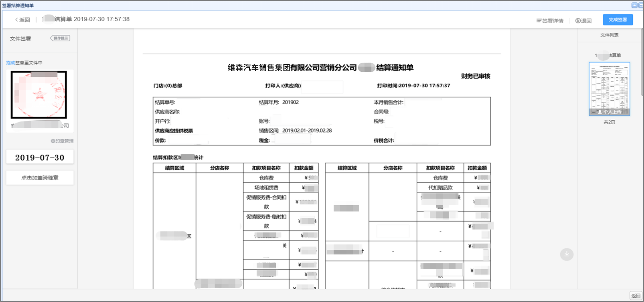
Task: Select the document page thumbnail in file list
Action: 609,89
